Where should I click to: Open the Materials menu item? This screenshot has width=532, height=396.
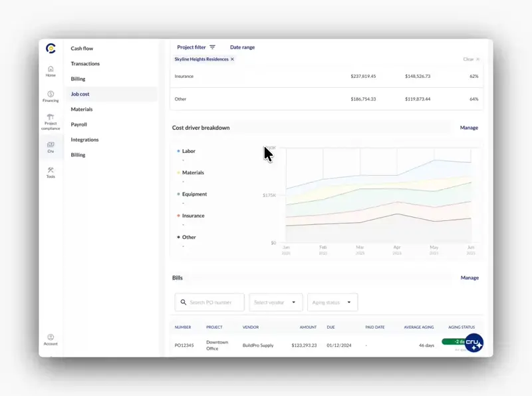tap(82, 109)
